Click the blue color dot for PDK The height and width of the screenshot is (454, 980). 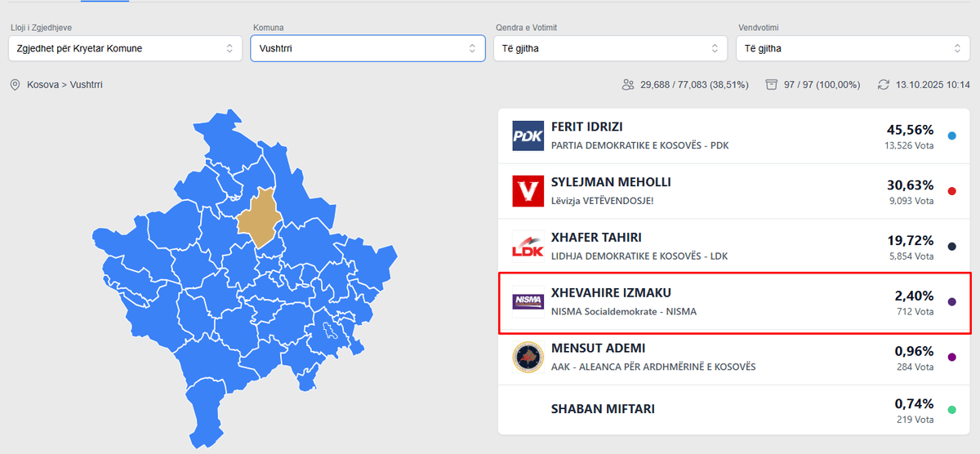(951, 136)
